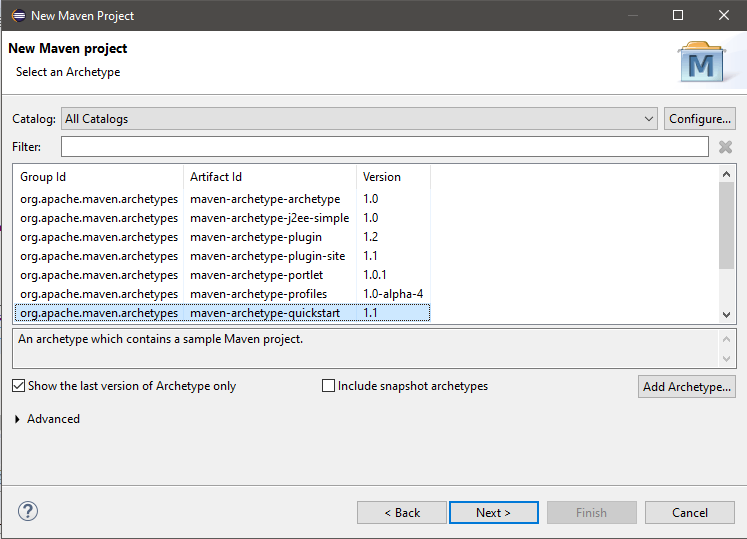
Task: Toggle Show the last version of Archetype only
Action: pos(19,386)
